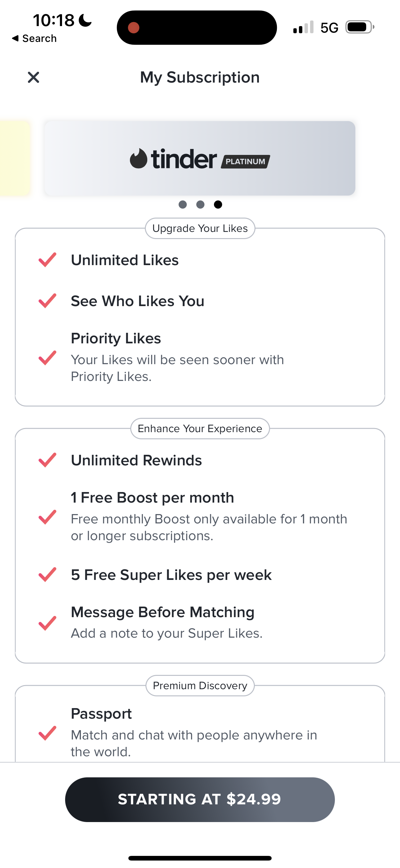Screen dimensions: 400x868
Task: Tap the Upgrade Your Likes section label
Action: (x=200, y=228)
